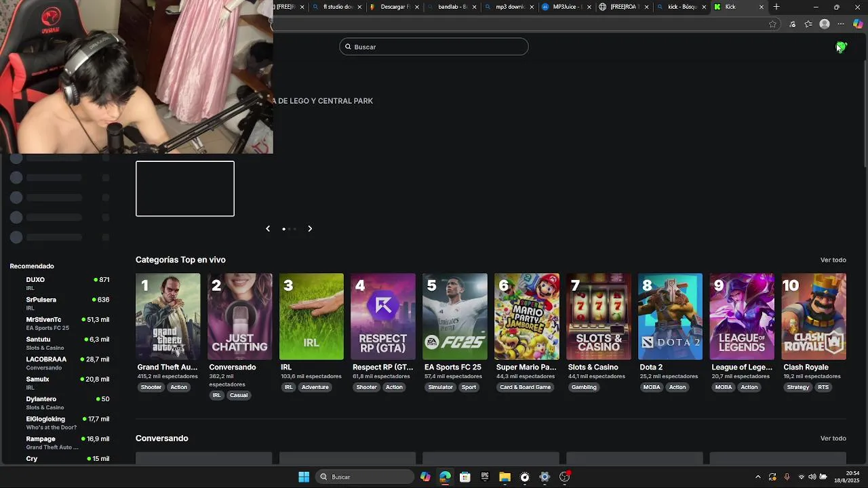Open the browser profile avatar
Screen dimensions: 868x488
[825, 24]
